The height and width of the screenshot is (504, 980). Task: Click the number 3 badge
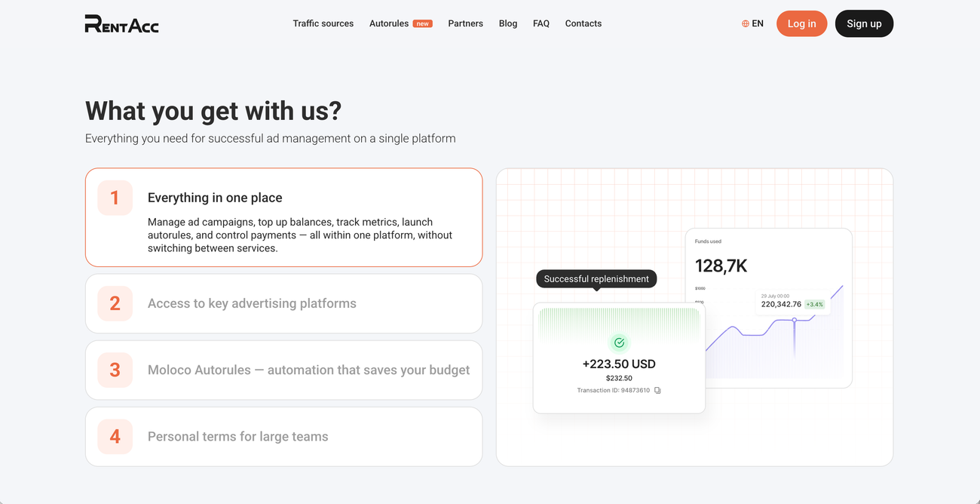pyautogui.click(x=115, y=370)
